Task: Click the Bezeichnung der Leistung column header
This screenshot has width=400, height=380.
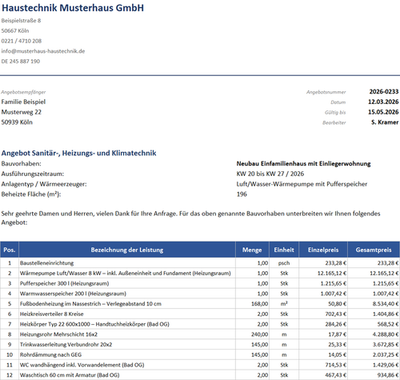Action: click(x=127, y=250)
